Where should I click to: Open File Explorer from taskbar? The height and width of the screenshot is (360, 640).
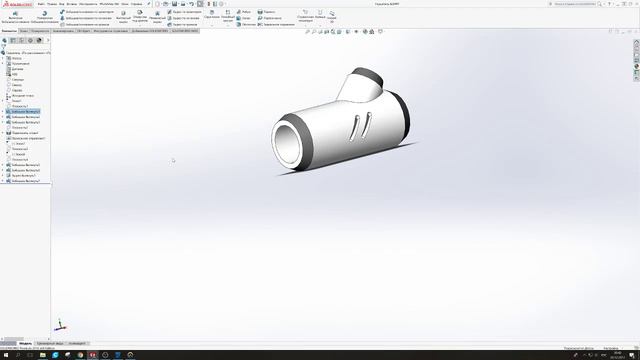42,355
